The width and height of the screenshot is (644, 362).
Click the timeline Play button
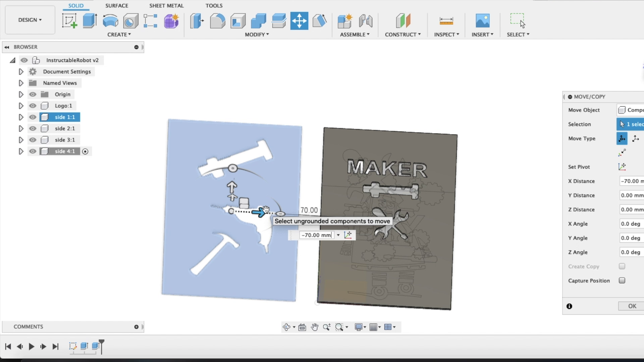[32, 347]
